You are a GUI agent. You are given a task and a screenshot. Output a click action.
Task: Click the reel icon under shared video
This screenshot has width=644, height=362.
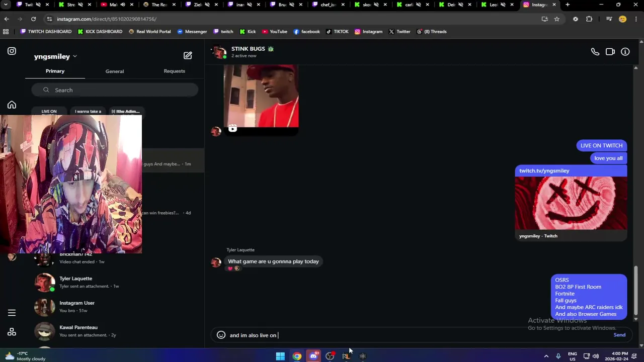(x=232, y=129)
